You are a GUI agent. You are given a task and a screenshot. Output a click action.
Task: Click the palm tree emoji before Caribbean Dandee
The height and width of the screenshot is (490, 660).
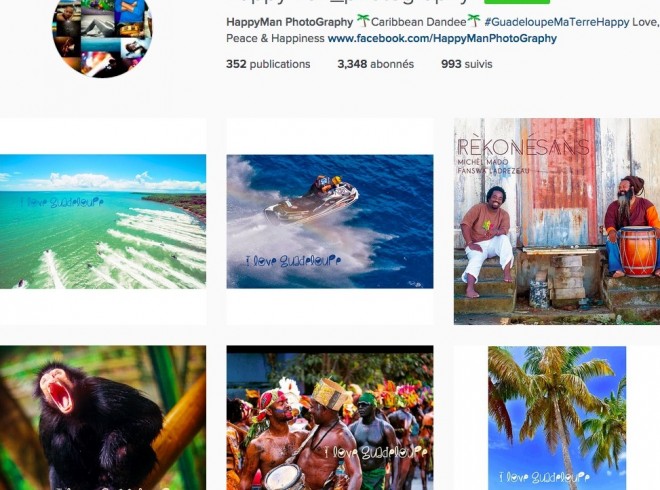pos(363,20)
